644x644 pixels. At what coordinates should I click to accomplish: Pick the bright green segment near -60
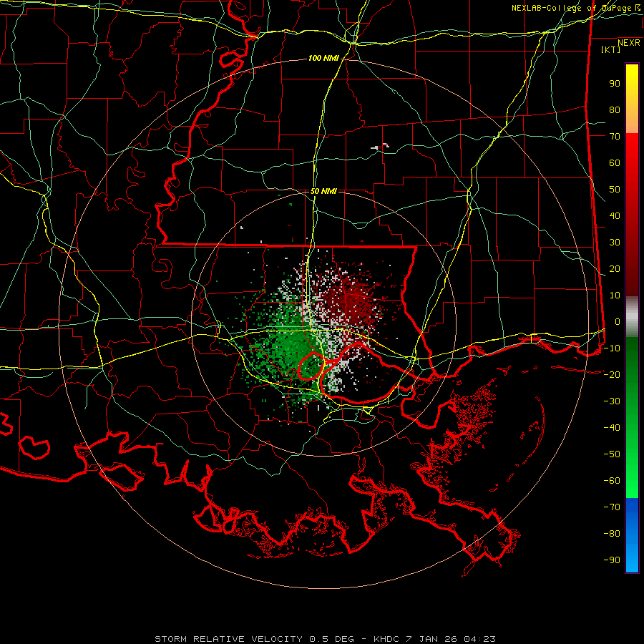tap(632, 482)
